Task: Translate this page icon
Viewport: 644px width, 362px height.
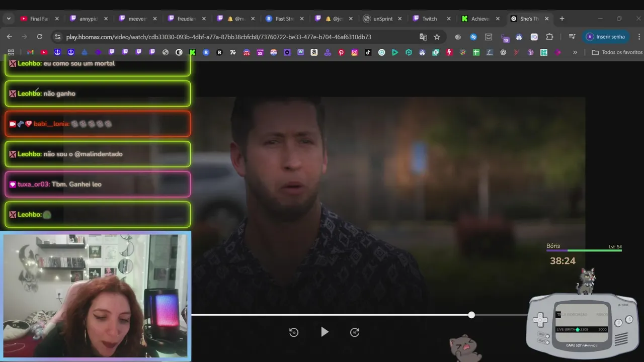Action: click(423, 37)
